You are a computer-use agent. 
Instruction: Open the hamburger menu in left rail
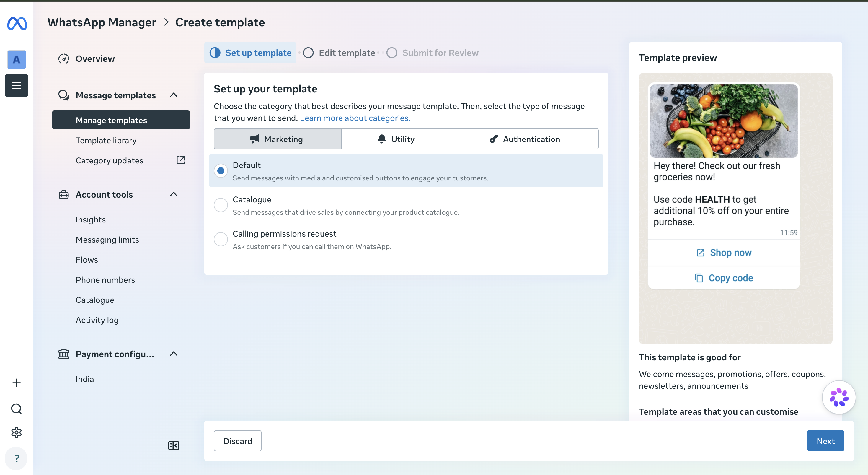(x=17, y=86)
